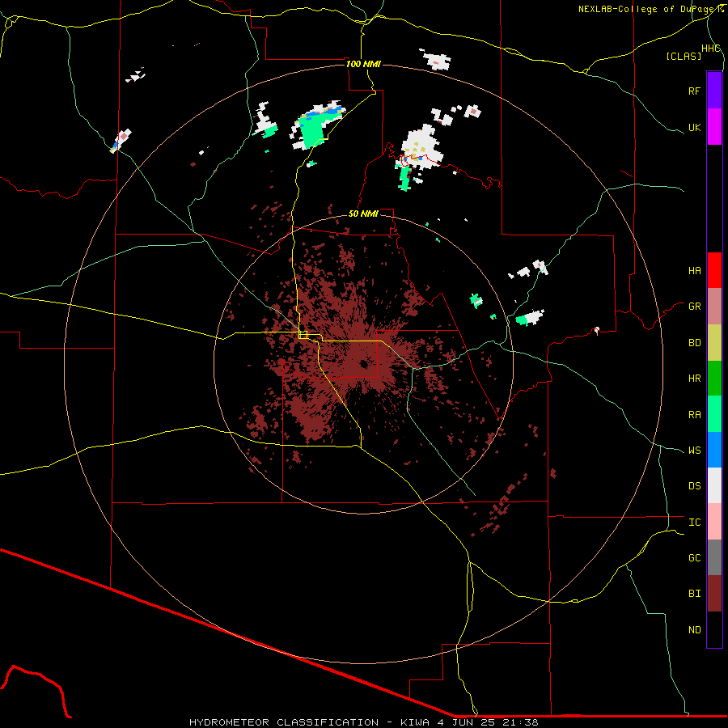Click the BI brown legend swatch
Screen dimensions: 728x728
tap(714, 594)
